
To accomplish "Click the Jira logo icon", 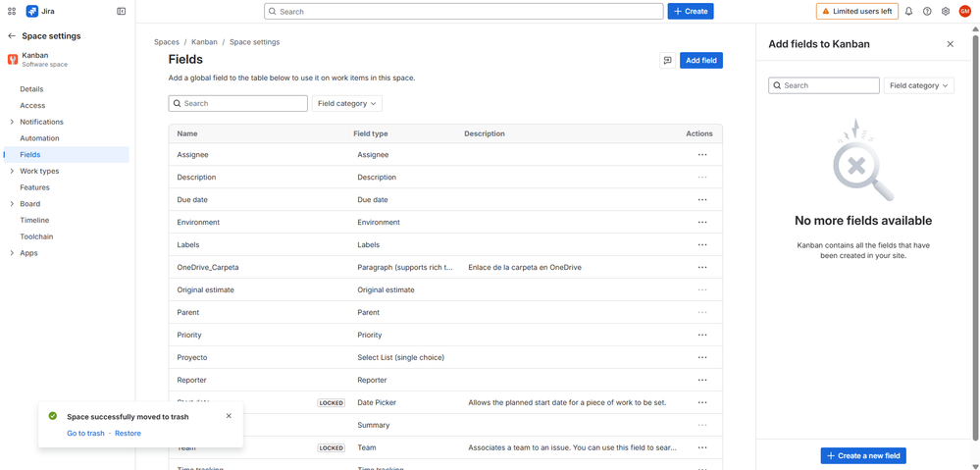I will (x=31, y=11).
